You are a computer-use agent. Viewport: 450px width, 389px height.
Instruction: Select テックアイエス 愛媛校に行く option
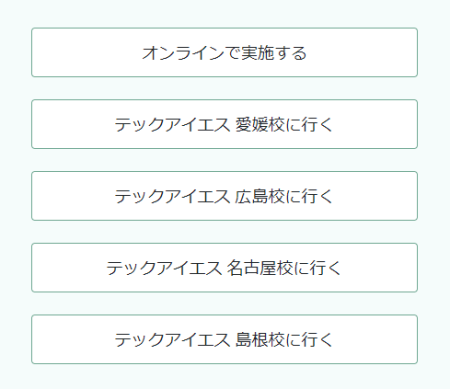(224, 124)
